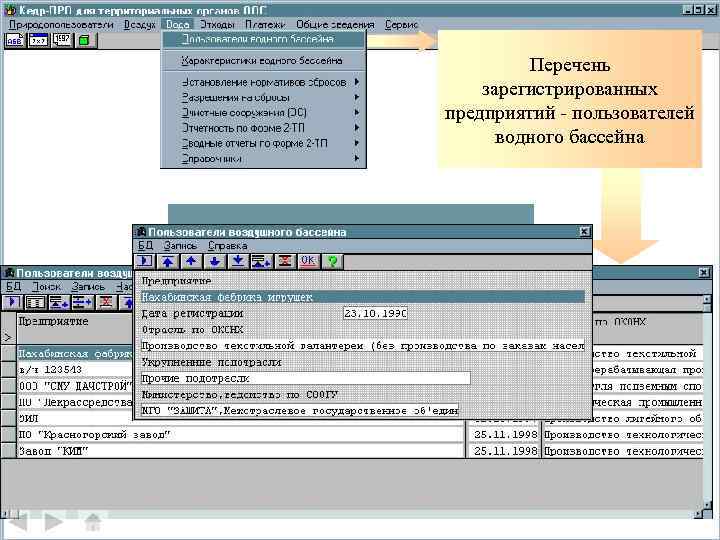
Task: Click the registration date field 23.10.1990
Action: [x=375, y=314]
